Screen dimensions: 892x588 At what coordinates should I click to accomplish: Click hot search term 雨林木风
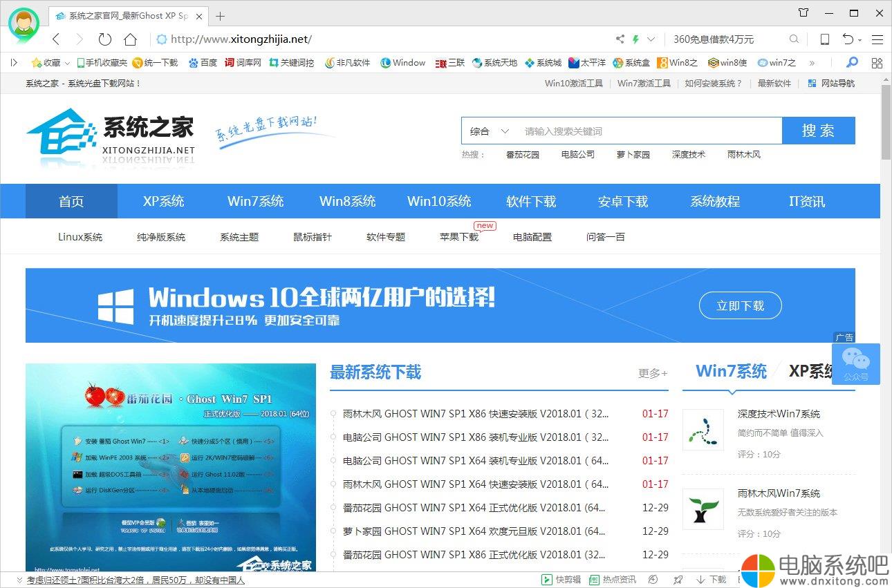pyautogui.click(x=744, y=155)
